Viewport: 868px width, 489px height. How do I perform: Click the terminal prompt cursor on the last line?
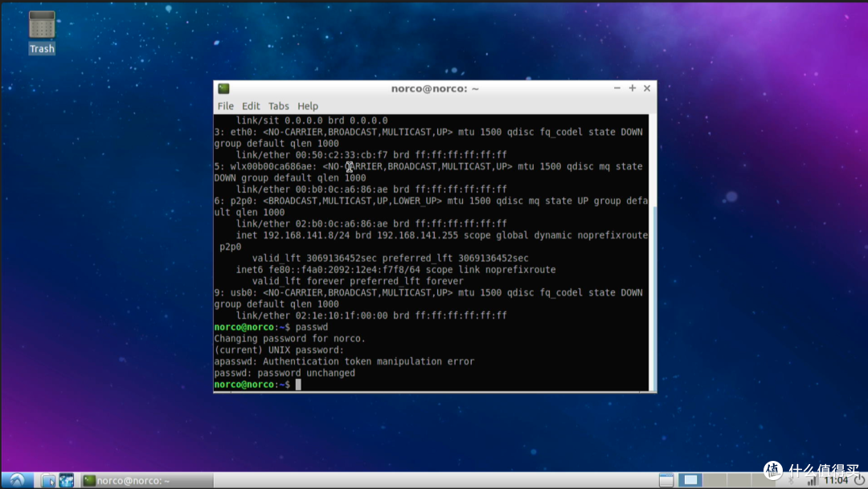pos(298,385)
